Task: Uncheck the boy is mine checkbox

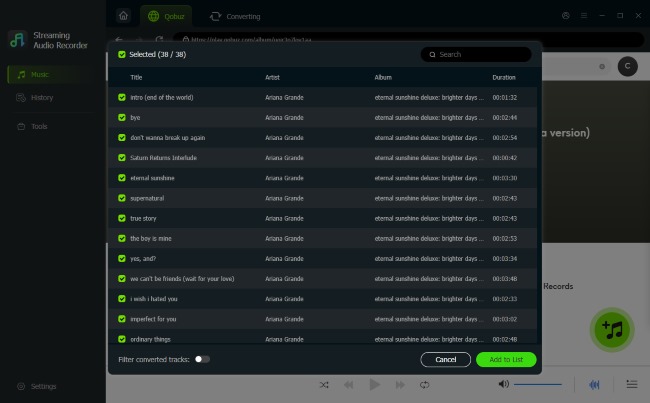Action: pyautogui.click(x=121, y=238)
